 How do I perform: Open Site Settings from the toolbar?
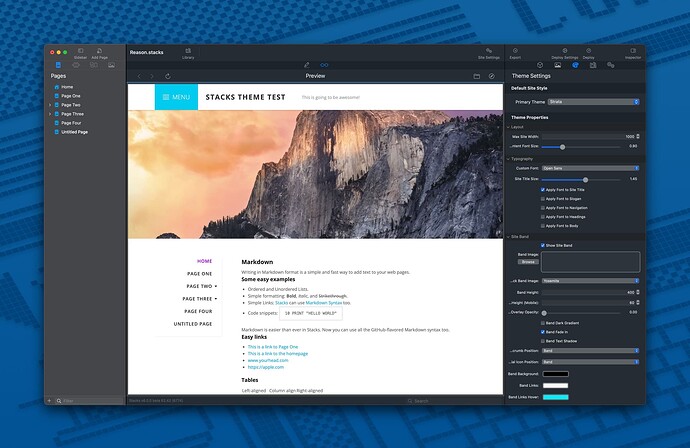coord(489,51)
